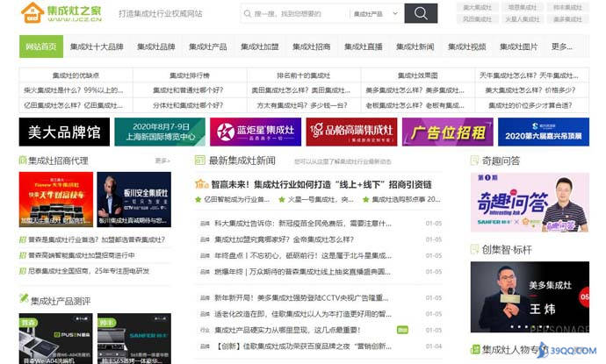Screen dimensions: 606x364
Task: Open 集成灶直播 in the nav bar
Action: click(364, 46)
